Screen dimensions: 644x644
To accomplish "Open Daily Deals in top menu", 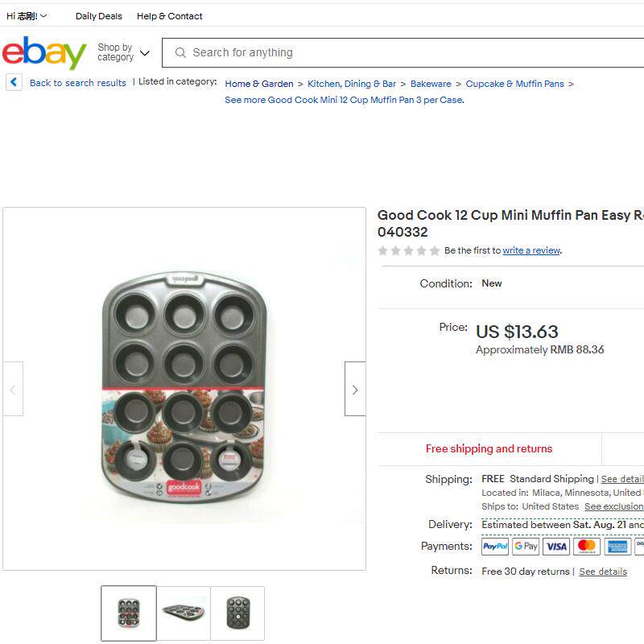I will (99, 16).
